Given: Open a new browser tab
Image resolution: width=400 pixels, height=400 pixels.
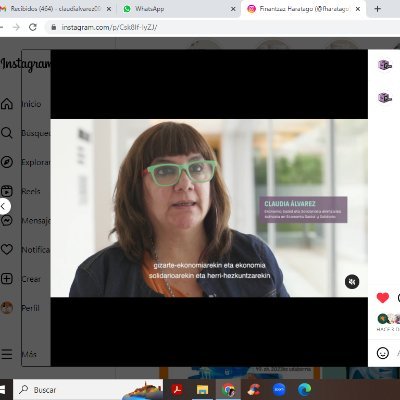Looking at the screenshot, I should (377, 9).
